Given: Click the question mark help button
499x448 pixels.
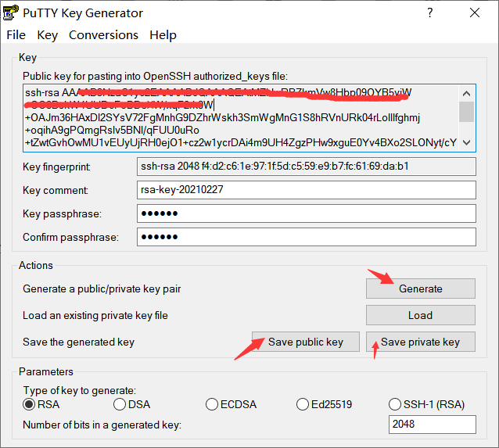Looking at the screenshot, I should click(430, 13).
